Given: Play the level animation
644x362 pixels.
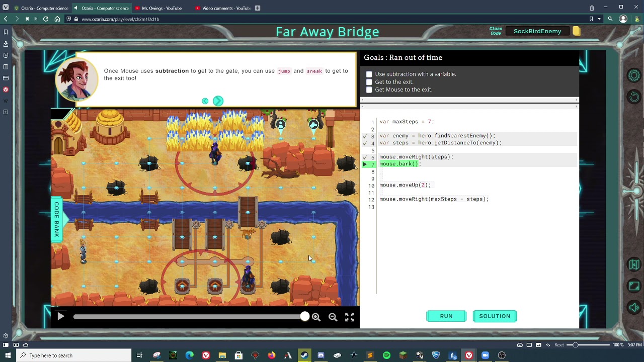Looking at the screenshot, I should tap(60, 316).
